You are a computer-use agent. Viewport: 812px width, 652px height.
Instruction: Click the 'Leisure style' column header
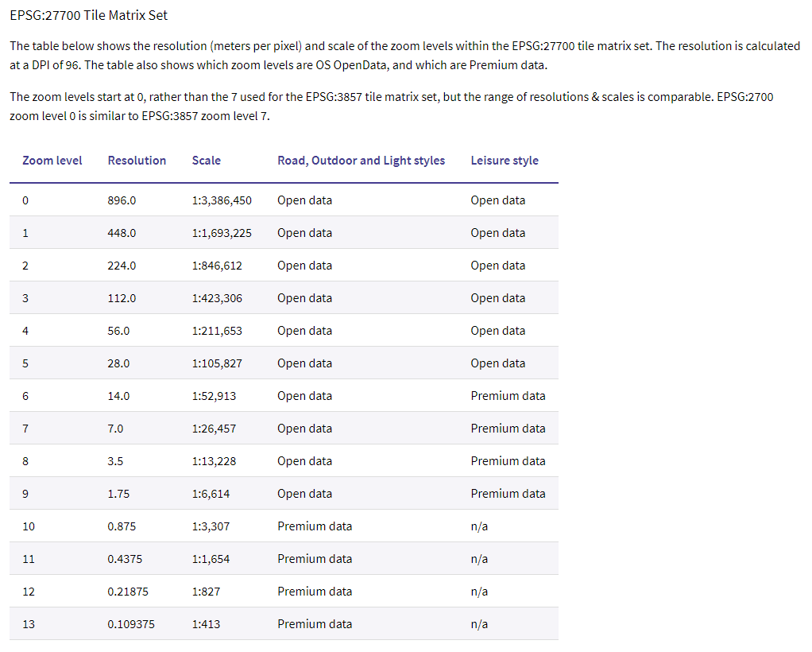coord(505,161)
